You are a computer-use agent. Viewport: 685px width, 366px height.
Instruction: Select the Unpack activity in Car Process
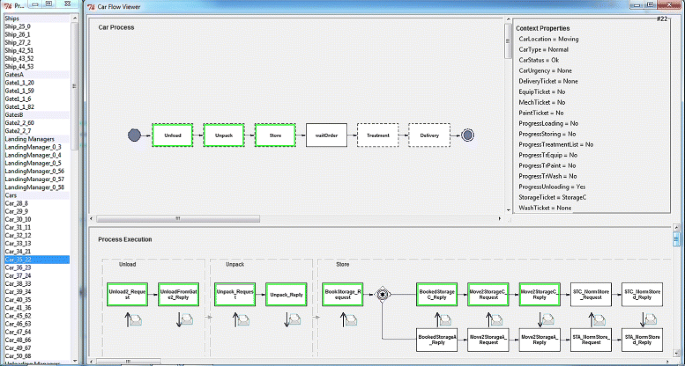224,135
